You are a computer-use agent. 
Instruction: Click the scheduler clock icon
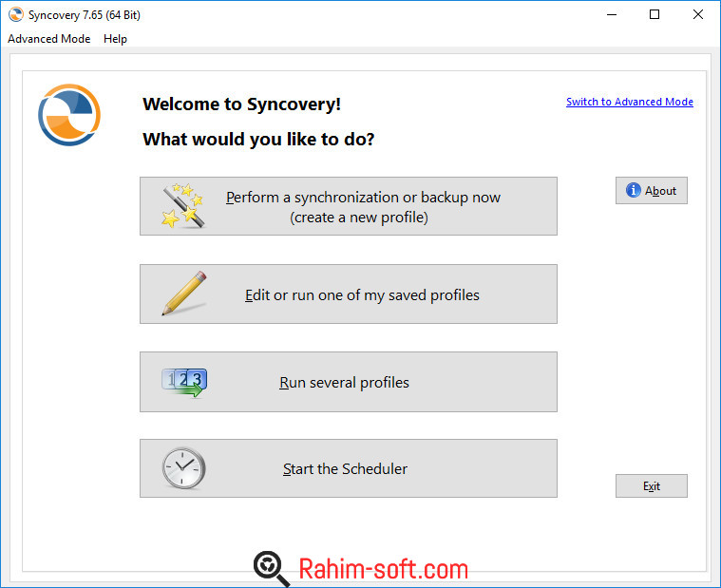pos(184,468)
